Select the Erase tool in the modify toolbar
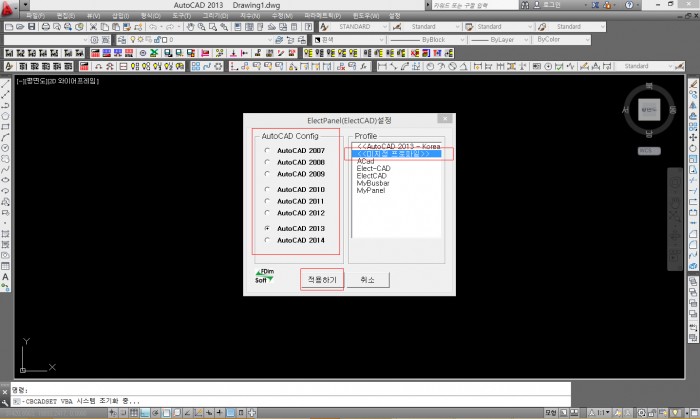This screenshot has height=419, width=700. tap(693, 84)
